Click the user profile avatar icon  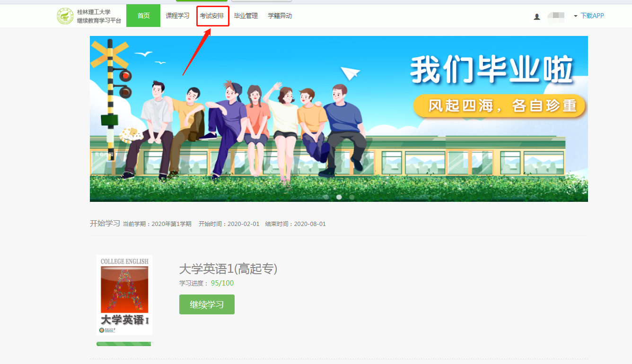(537, 17)
